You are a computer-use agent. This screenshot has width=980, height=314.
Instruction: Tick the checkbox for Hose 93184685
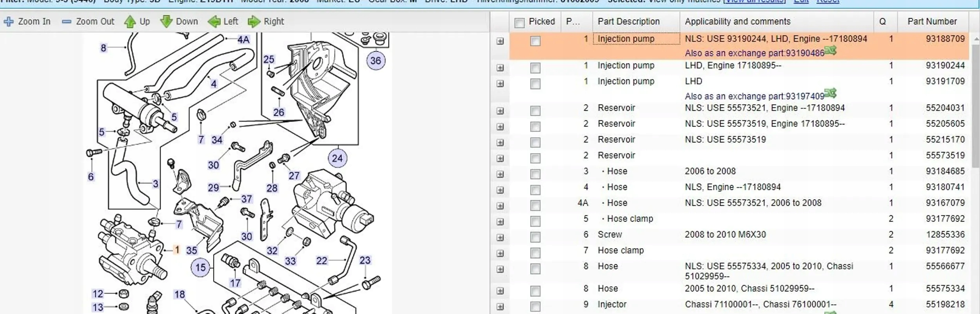(x=535, y=173)
